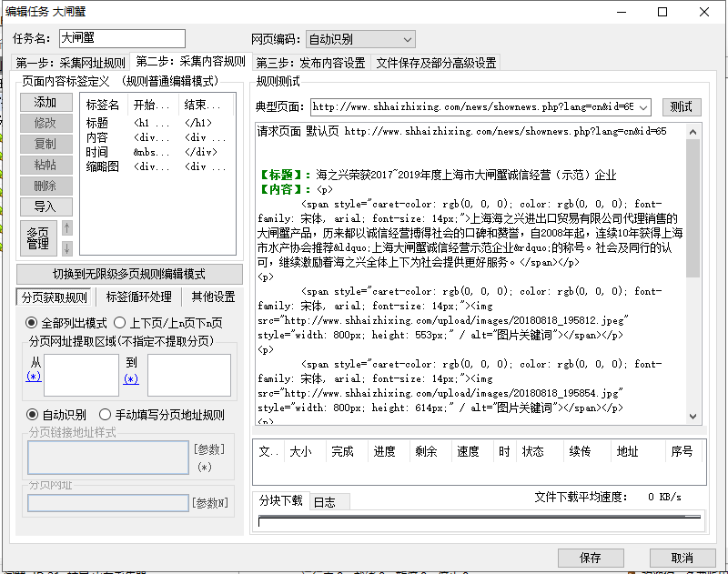Click the 添加 button

pos(46,102)
